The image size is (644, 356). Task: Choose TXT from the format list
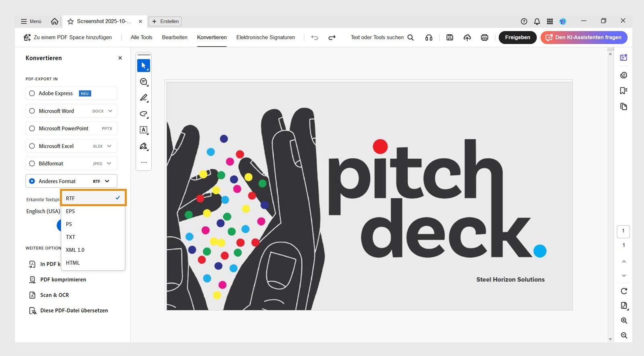pos(93,237)
